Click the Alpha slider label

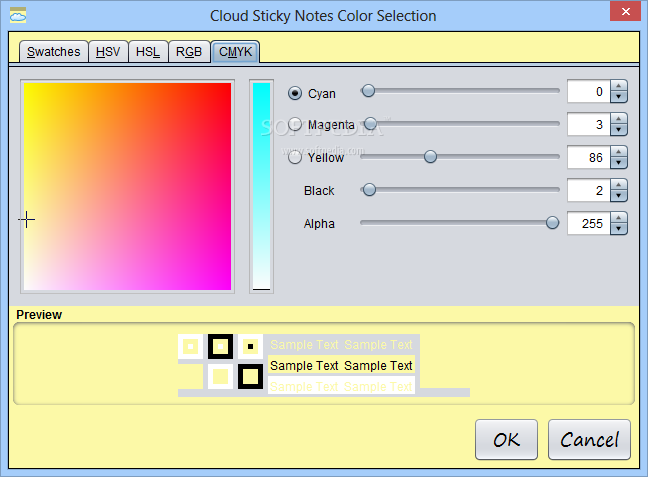(319, 224)
